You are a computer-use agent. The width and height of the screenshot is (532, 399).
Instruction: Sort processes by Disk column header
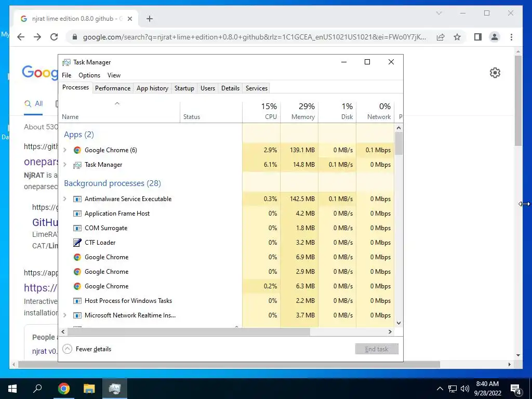(x=337, y=112)
